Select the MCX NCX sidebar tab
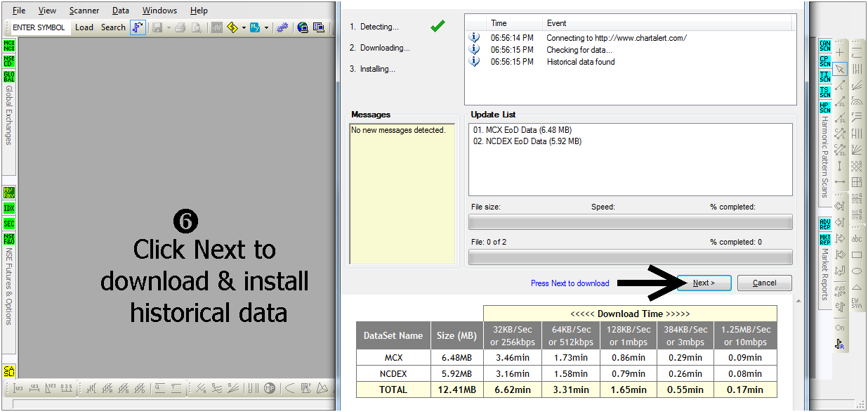The width and height of the screenshot is (868, 412). click(x=9, y=46)
